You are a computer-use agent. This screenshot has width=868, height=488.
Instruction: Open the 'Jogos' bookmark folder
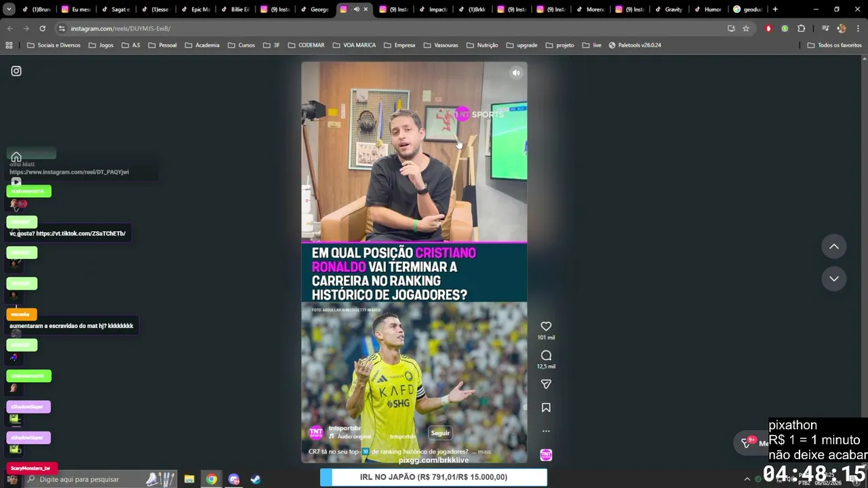[x=101, y=45]
